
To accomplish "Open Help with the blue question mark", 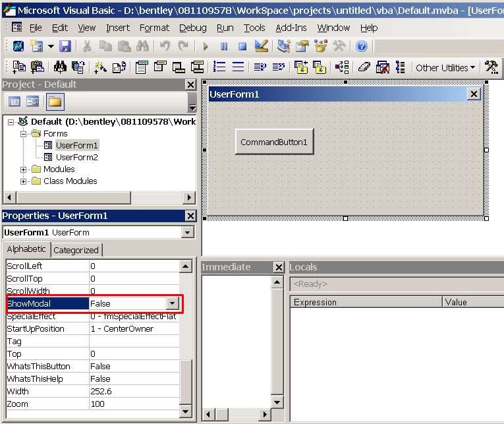I will pos(362,47).
